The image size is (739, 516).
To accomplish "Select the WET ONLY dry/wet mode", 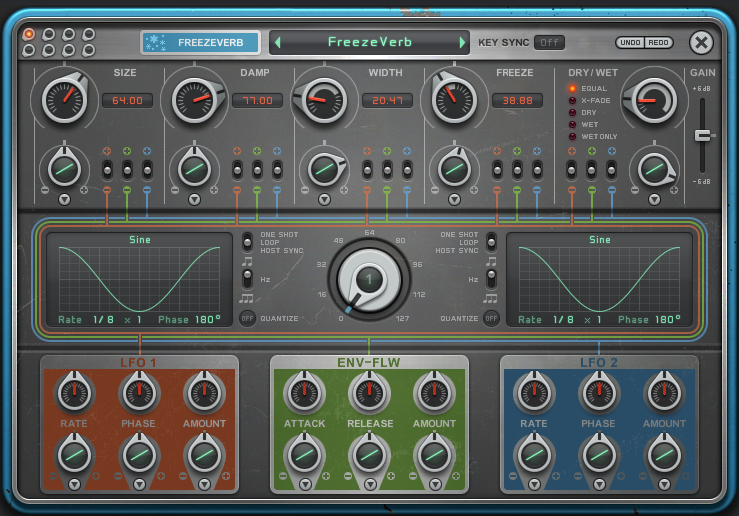I will point(573,136).
